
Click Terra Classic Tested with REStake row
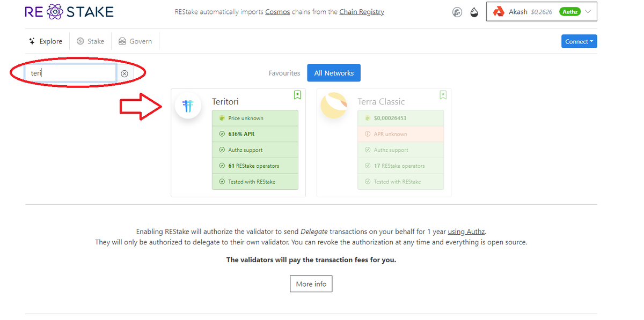[x=401, y=182]
